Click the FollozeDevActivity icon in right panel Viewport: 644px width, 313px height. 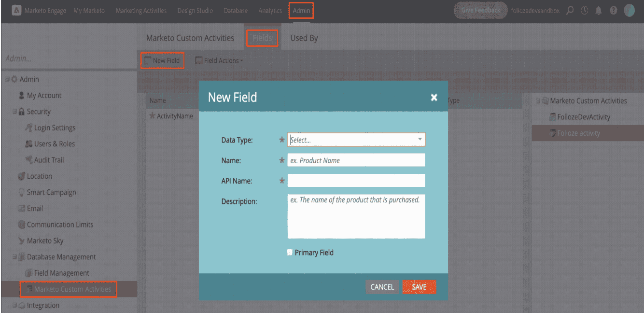coord(553,117)
